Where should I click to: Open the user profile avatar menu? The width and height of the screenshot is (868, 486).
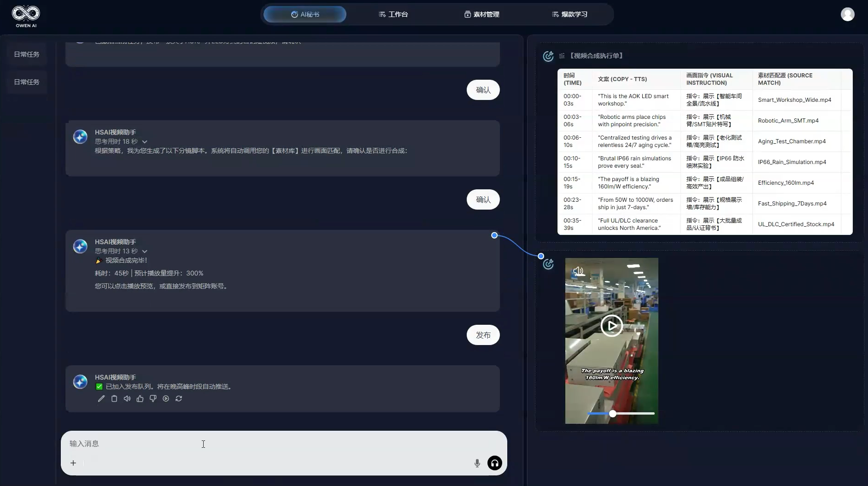point(847,14)
